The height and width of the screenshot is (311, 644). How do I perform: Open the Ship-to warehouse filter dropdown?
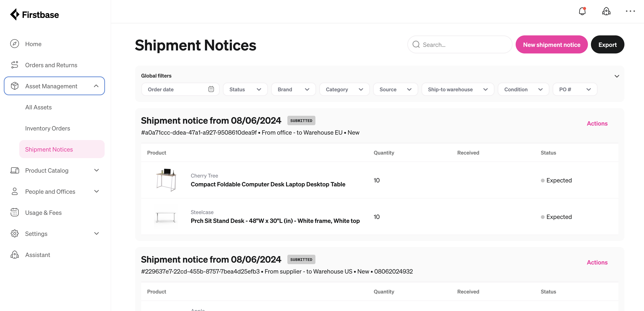458,89
